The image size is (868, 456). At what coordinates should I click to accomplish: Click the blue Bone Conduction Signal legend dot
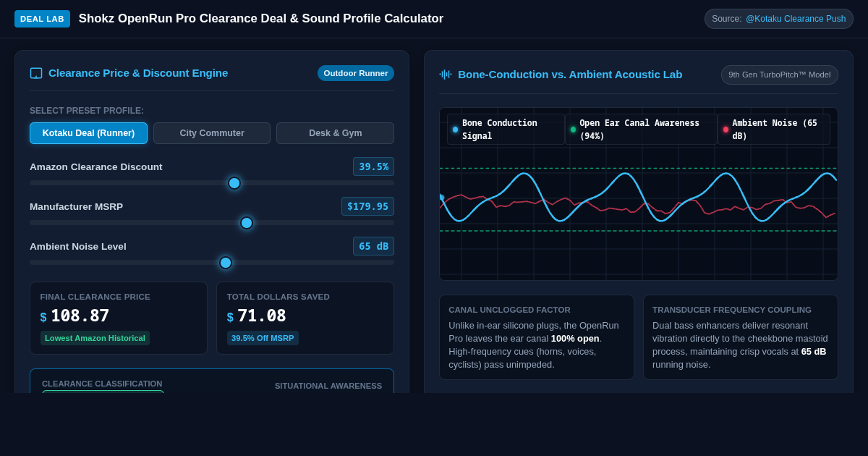(455, 130)
